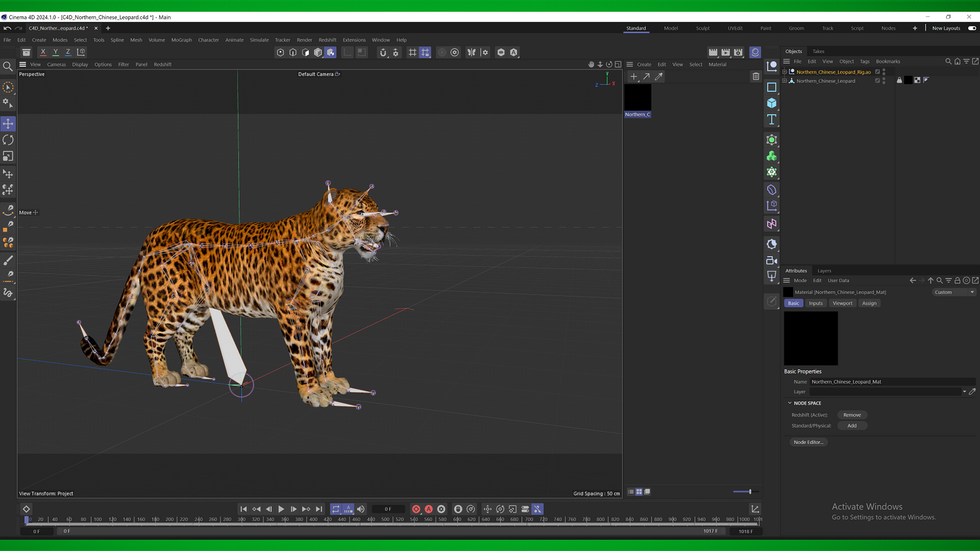
Task: Click Remove for Redshift node space
Action: tap(852, 415)
